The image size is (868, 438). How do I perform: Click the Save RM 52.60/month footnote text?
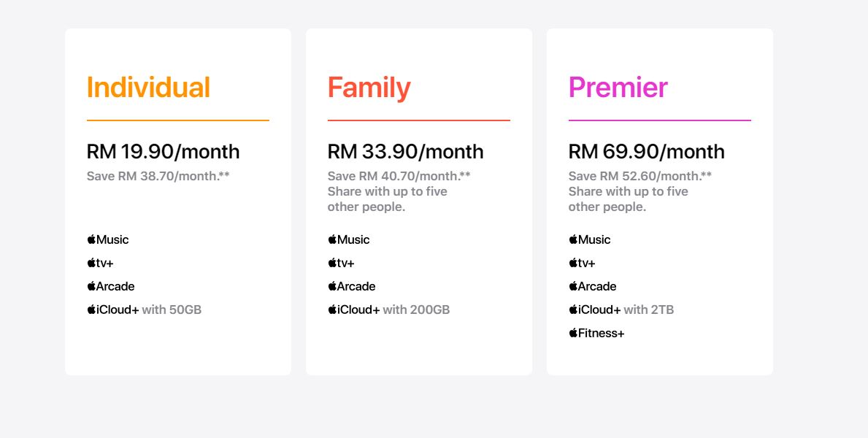640,176
